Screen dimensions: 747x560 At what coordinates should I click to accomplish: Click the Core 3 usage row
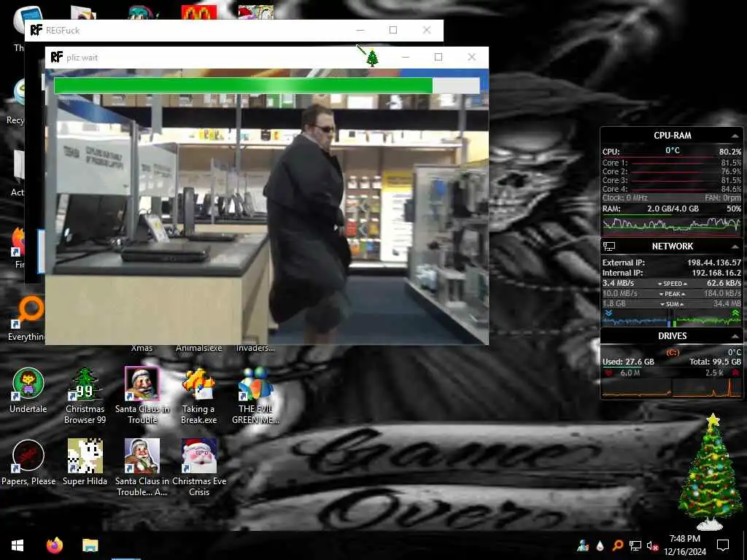click(x=672, y=180)
